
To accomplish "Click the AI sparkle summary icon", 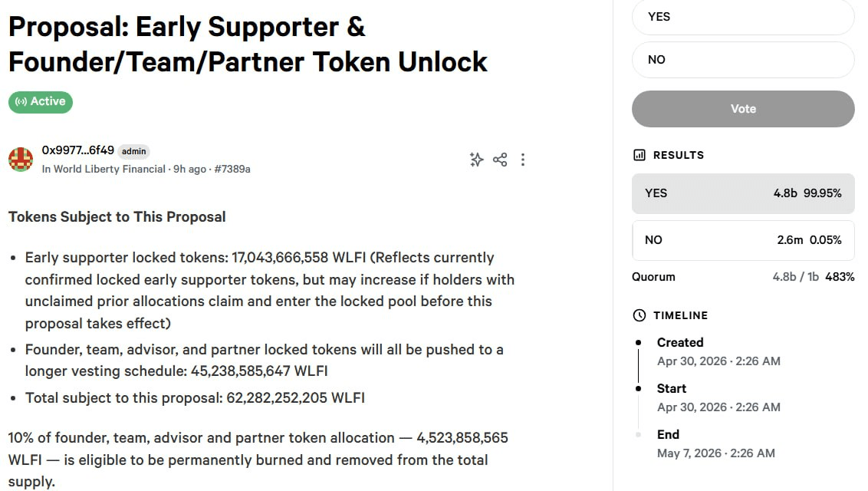I will (476, 160).
